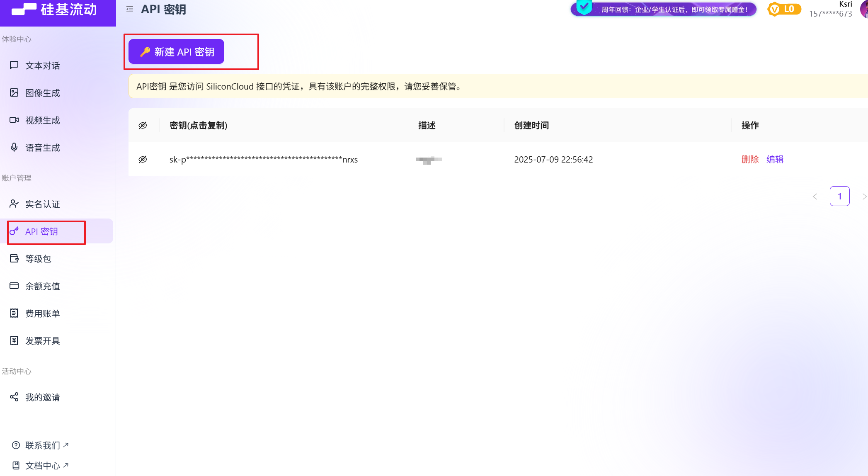Open 余额充值 menu item
Image resolution: width=868 pixels, height=476 pixels.
pyautogui.click(x=42, y=286)
